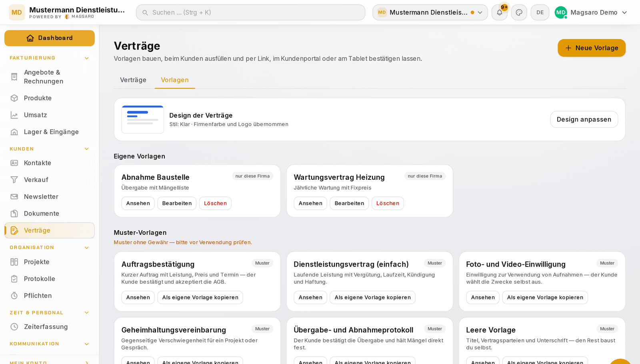Expand the Magsaro Demo user menu

(x=591, y=12)
